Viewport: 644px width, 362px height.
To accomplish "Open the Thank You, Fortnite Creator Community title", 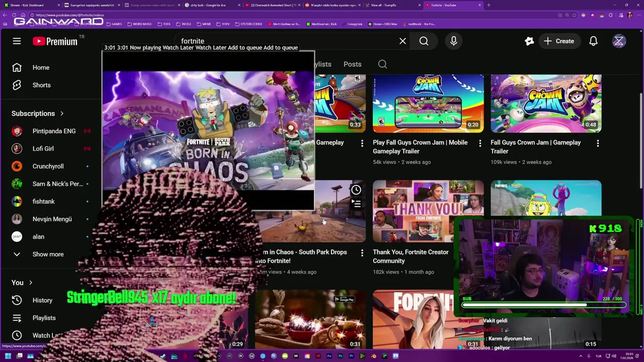I will click(x=411, y=256).
